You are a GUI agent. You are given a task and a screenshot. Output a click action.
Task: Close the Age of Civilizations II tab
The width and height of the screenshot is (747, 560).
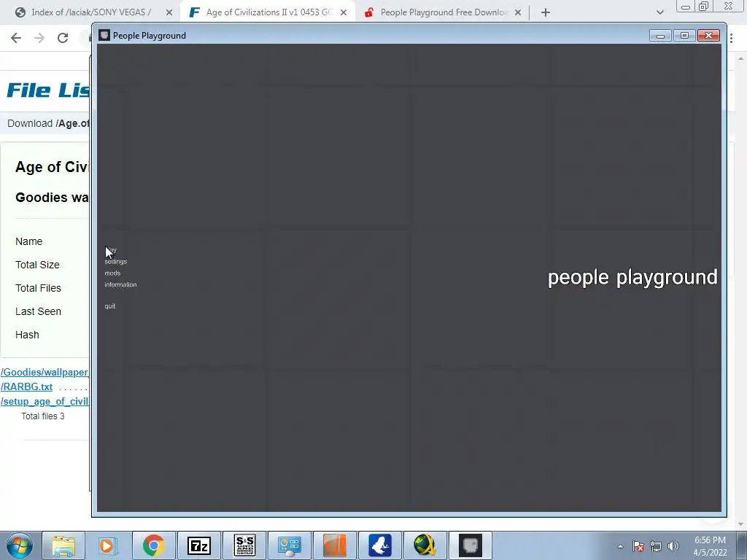(x=344, y=12)
